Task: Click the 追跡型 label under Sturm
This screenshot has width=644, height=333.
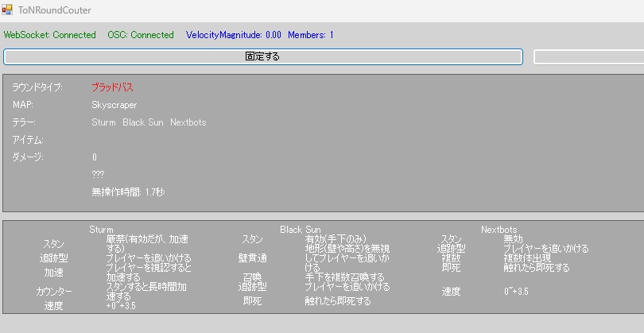Action: click(x=53, y=257)
